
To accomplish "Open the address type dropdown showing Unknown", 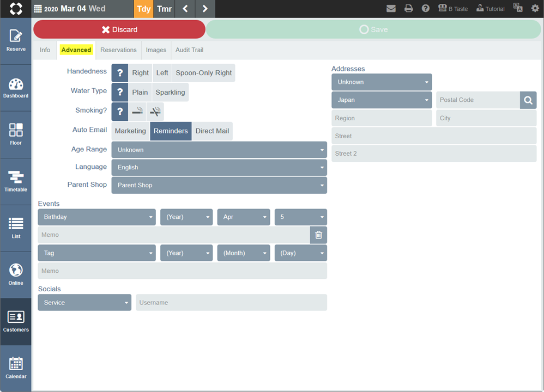I will coord(382,82).
